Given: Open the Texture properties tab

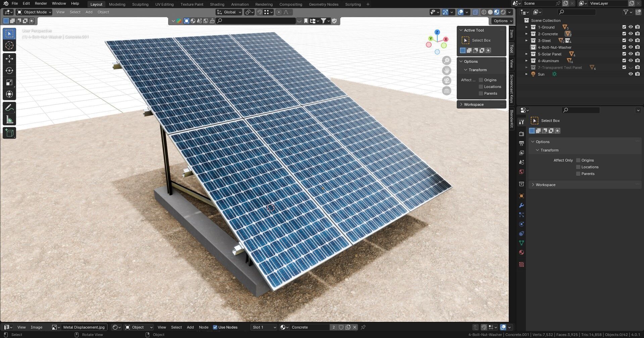Looking at the screenshot, I should click(x=521, y=264).
